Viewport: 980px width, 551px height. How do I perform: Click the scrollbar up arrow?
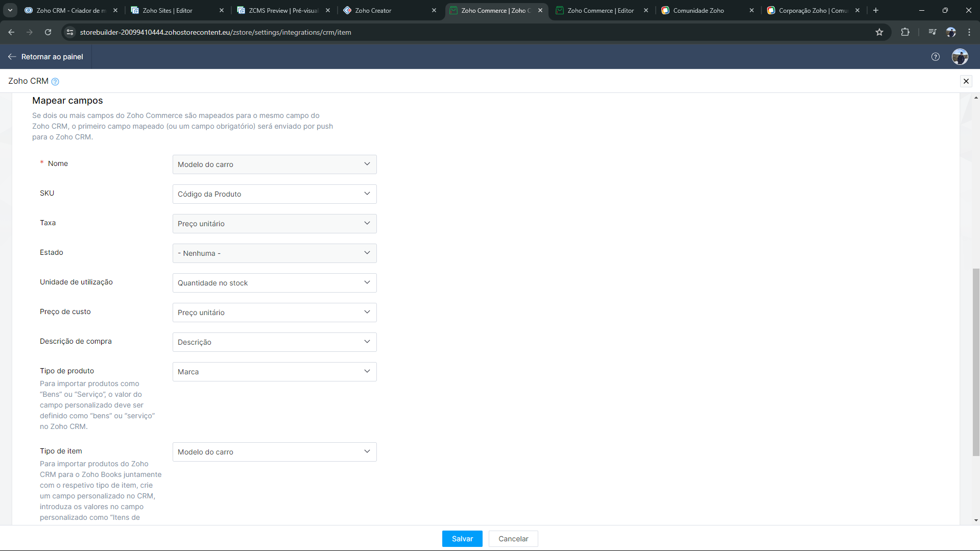976,97
